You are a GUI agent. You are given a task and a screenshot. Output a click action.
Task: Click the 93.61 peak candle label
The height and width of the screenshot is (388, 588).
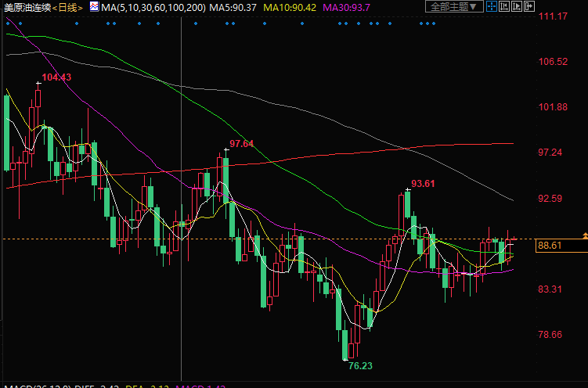click(423, 184)
